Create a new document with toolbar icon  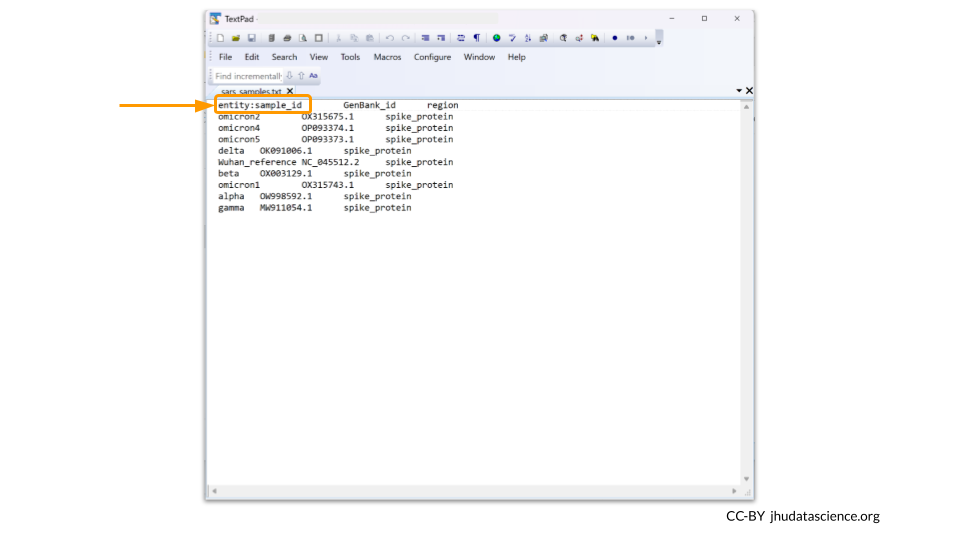tap(220, 38)
